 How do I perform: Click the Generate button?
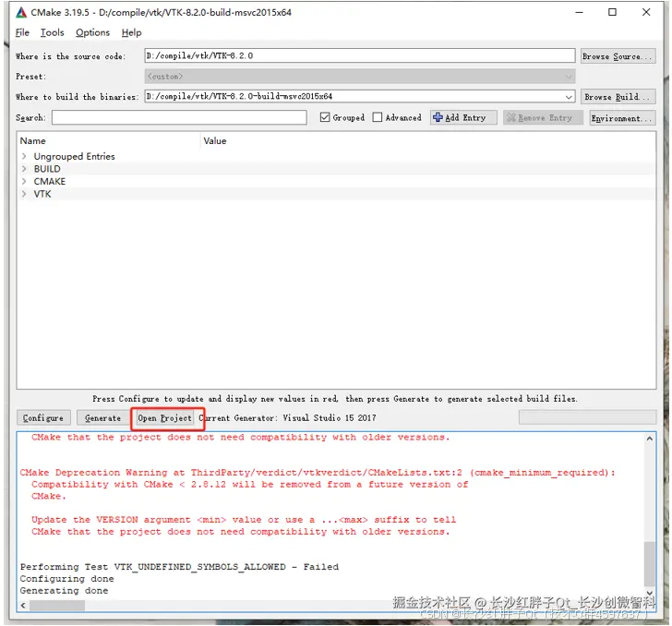[x=102, y=417]
